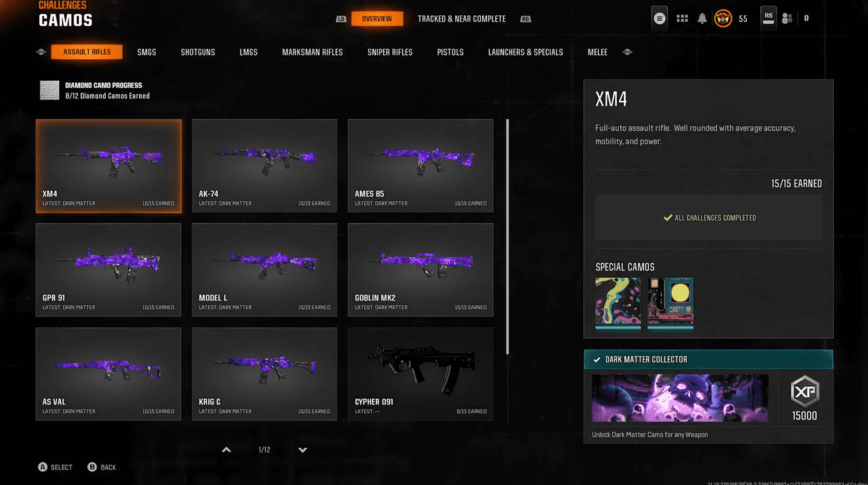Click the right category scroll icon
The height and width of the screenshot is (485, 868).
coord(627,52)
